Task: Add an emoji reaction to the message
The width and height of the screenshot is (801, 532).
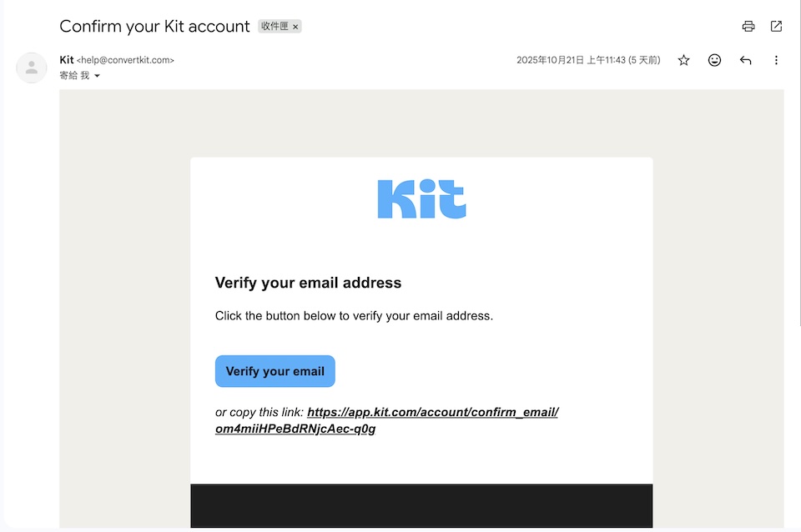Action: pyautogui.click(x=714, y=60)
